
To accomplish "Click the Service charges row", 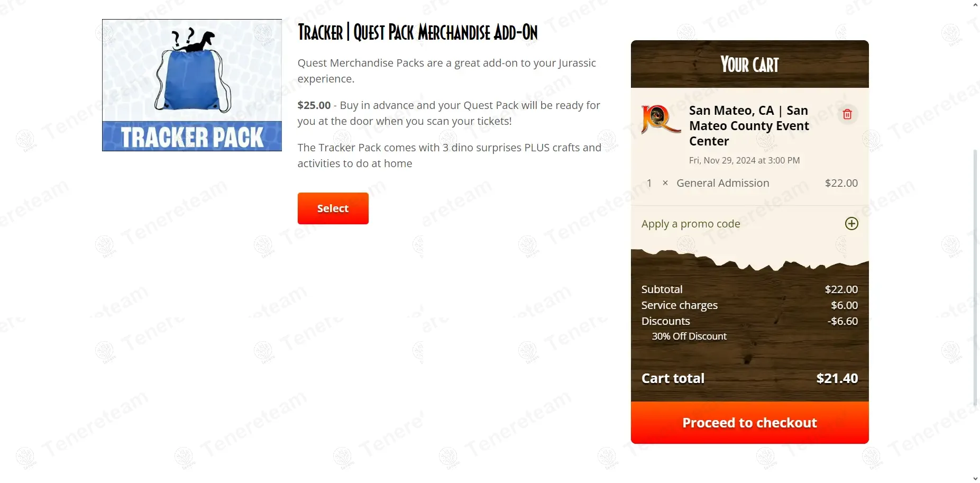I will pos(749,305).
